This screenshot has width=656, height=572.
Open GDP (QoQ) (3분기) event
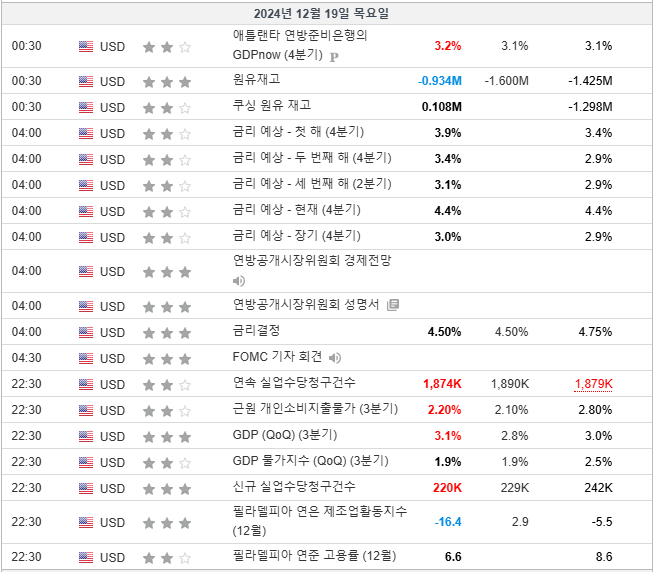[285, 435]
